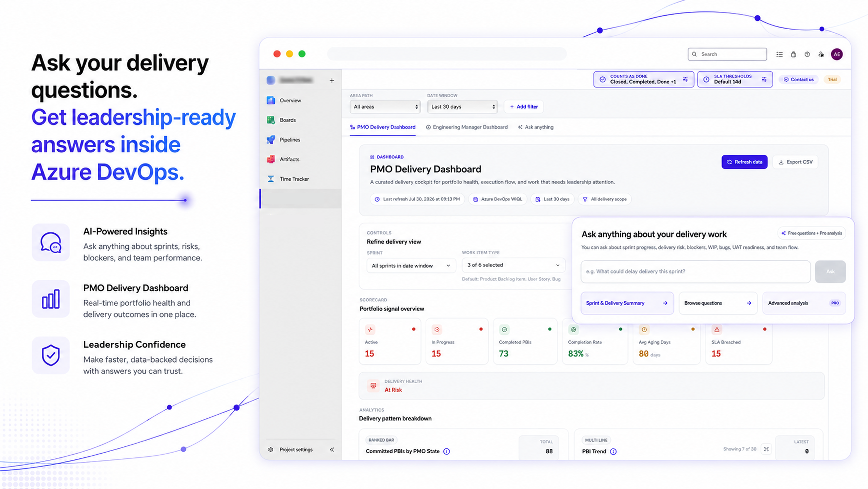This screenshot has height=489, width=868.
Task: Click the Last 30 days chip in dashboard header
Action: 553,199
